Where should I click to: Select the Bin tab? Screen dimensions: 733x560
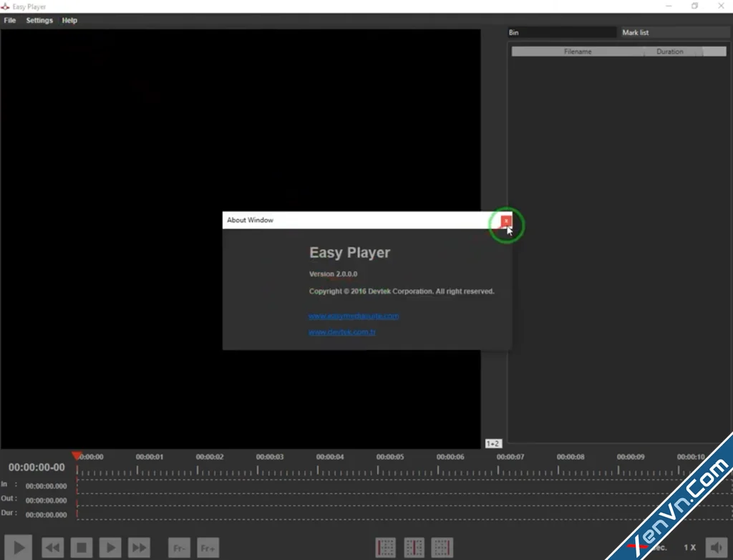click(562, 32)
